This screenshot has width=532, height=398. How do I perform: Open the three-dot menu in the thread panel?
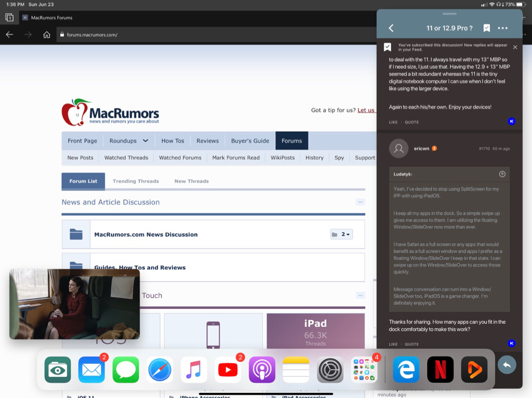tap(502, 28)
